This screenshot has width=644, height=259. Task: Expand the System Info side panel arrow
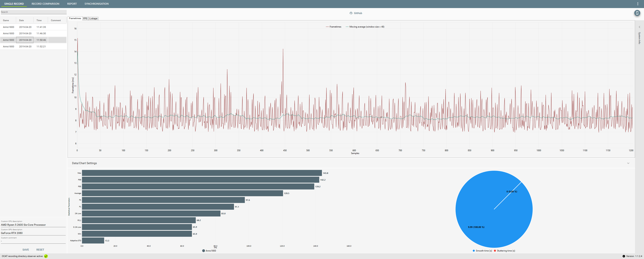pyautogui.click(x=640, y=27)
